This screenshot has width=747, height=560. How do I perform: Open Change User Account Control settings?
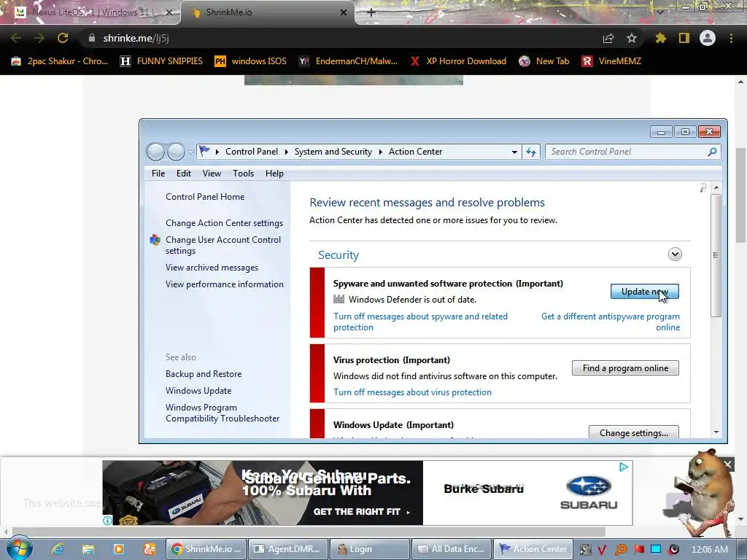pos(223,245)
